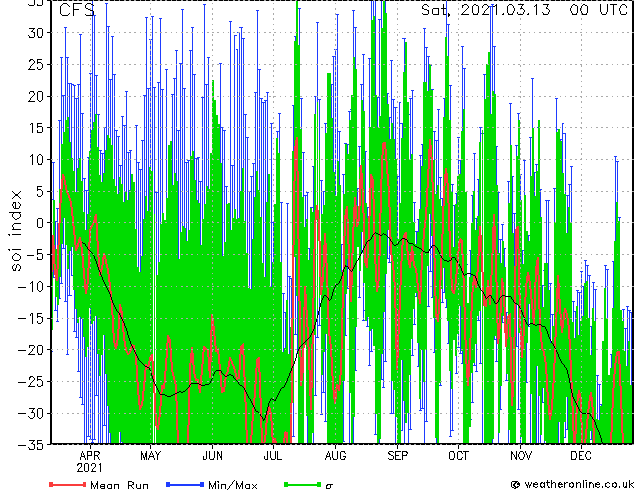The image size is (634, 490).
Task: Select the NOV axis label
Action: (521, 456)
